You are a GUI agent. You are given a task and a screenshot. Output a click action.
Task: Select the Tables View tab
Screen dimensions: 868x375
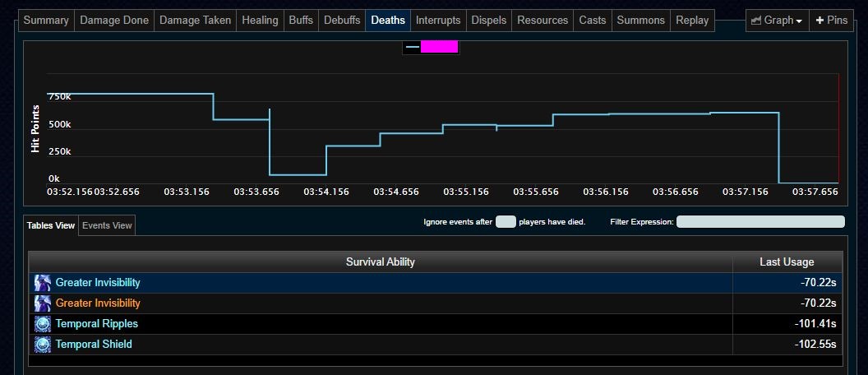tap(51, 225)
